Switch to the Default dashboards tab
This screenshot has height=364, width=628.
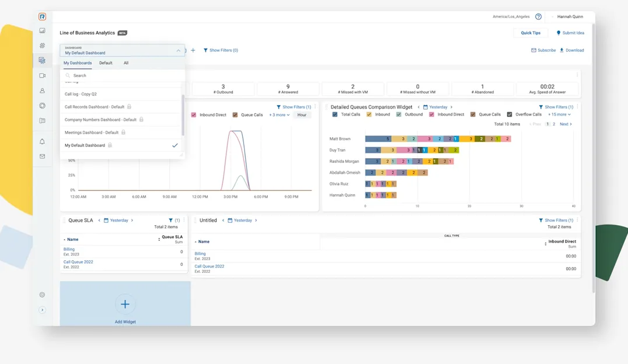point(106,63)
